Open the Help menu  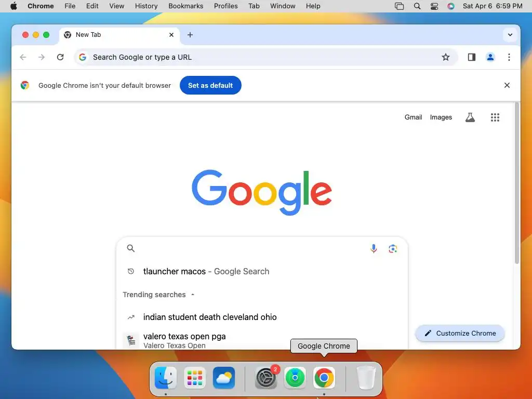pyautogui.click(x=313, y=6)
